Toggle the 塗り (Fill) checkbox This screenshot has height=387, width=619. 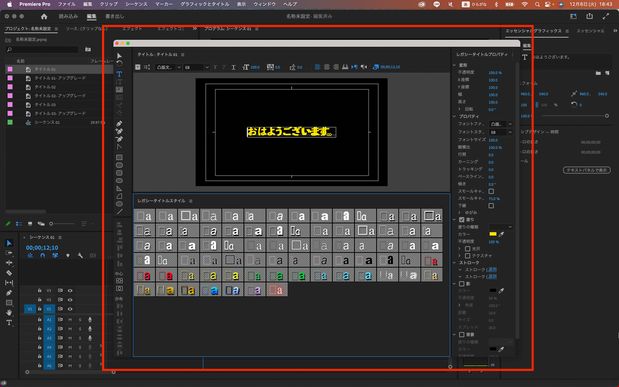461,220
